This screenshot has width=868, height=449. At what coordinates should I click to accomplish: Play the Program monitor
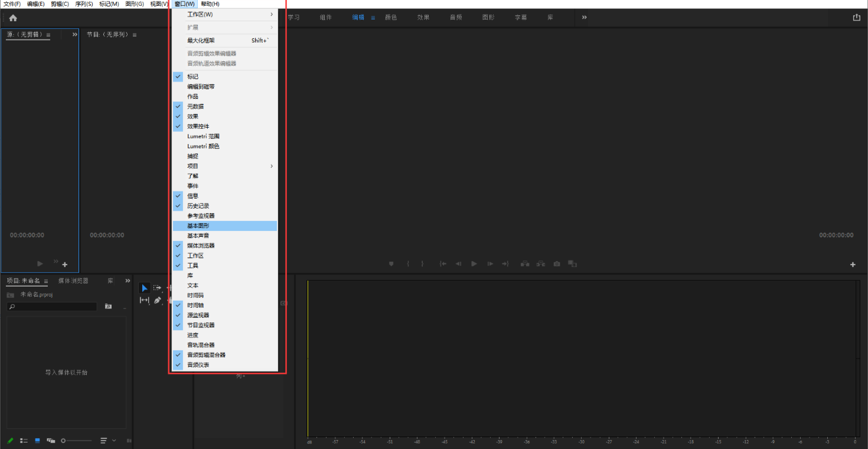pos(474,264)
